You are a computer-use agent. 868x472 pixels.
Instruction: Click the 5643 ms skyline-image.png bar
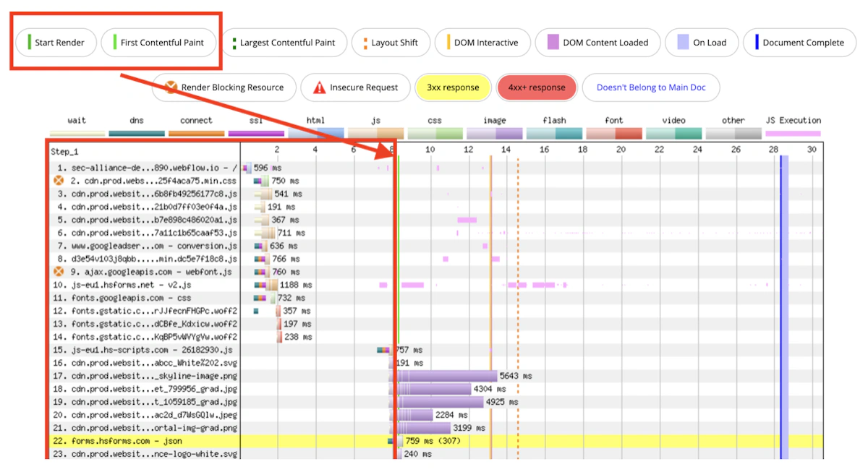446,376
